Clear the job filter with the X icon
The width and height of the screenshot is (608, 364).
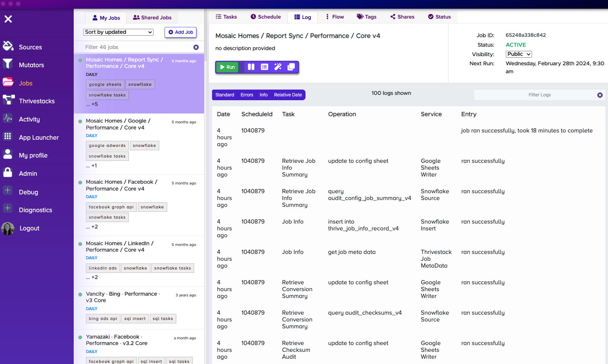196,47
